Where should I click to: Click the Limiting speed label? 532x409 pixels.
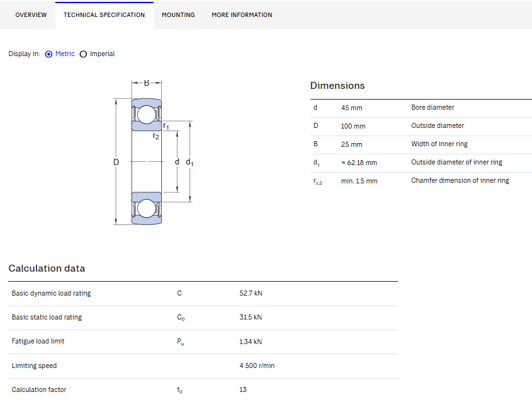click(x=34, y=366)
